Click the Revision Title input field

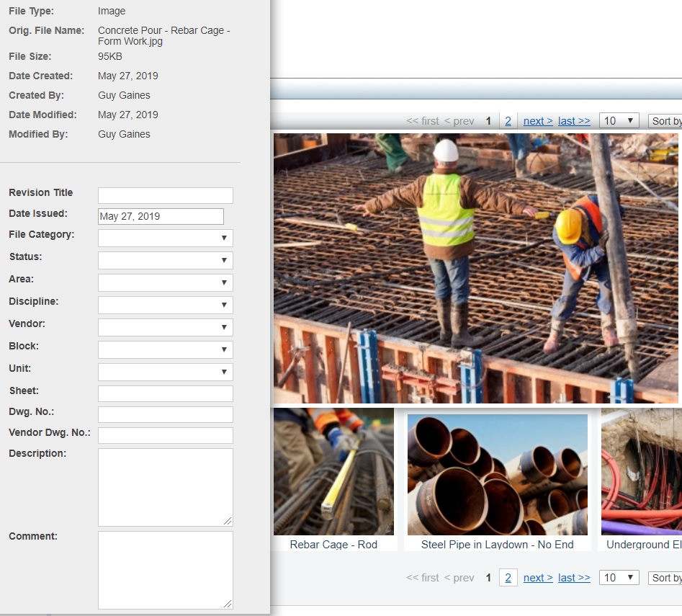166,195
